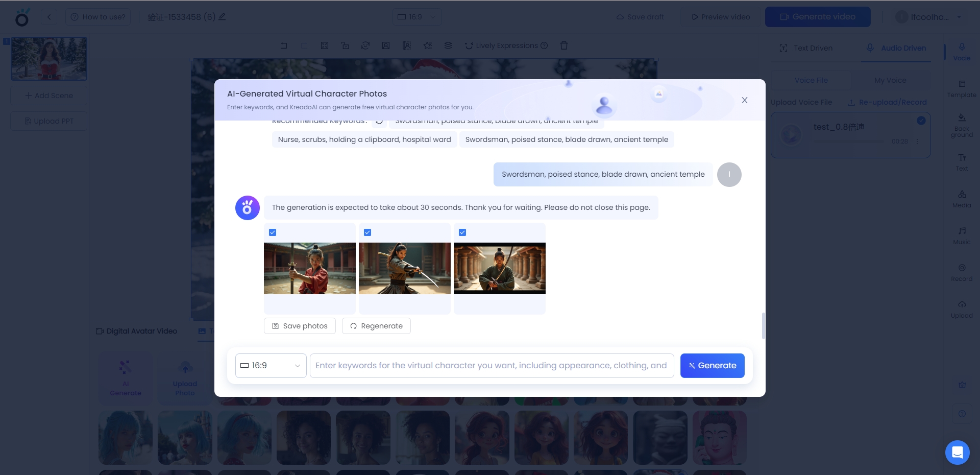The height and width of the screenshot is (475, 980).
Task: Open the Background panel icon
Action: coord(962,125)
